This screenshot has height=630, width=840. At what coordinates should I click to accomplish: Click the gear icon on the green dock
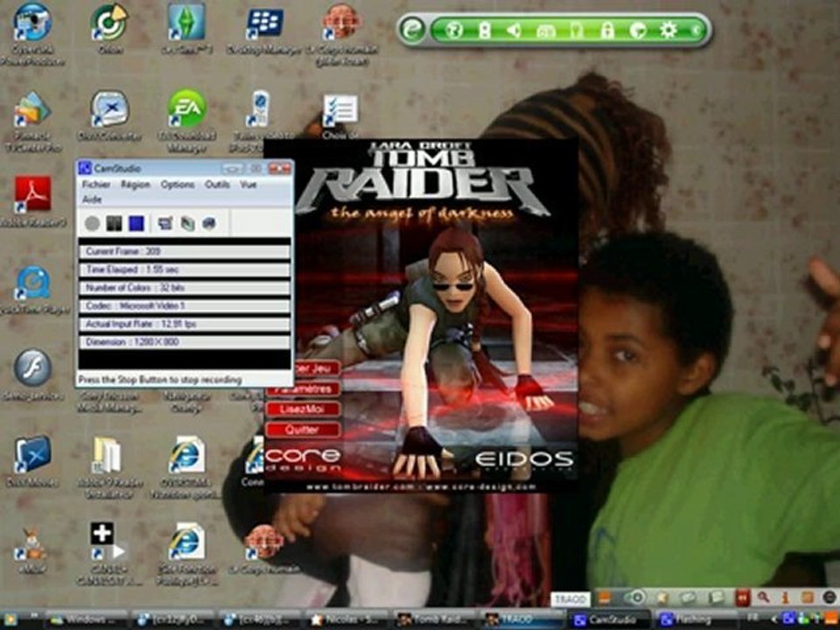coord(668,30)
